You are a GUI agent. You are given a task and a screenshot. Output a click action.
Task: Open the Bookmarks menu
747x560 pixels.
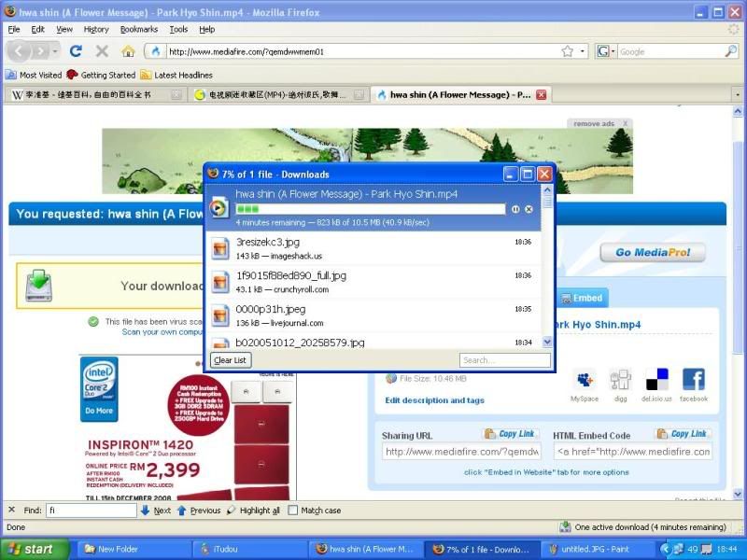138,29
